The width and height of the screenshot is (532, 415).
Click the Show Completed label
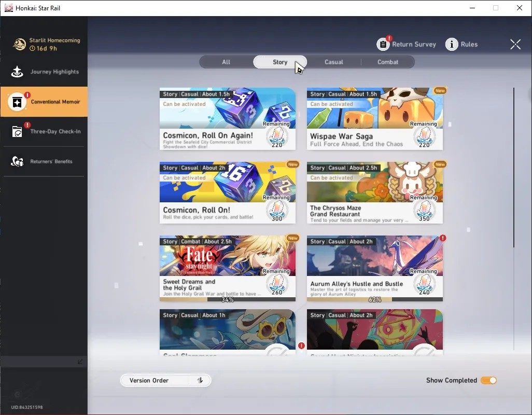[451, 380]
